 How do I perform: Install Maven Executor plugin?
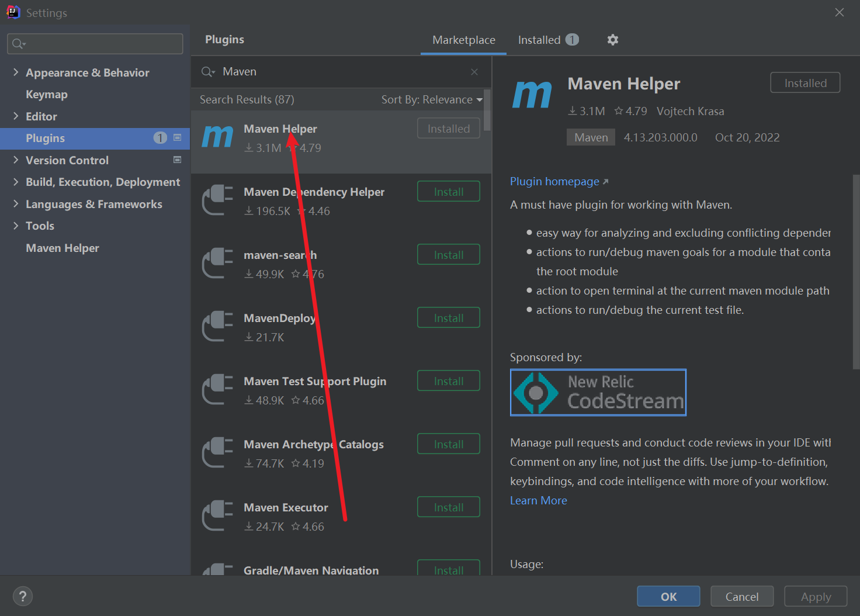(449, 507)
